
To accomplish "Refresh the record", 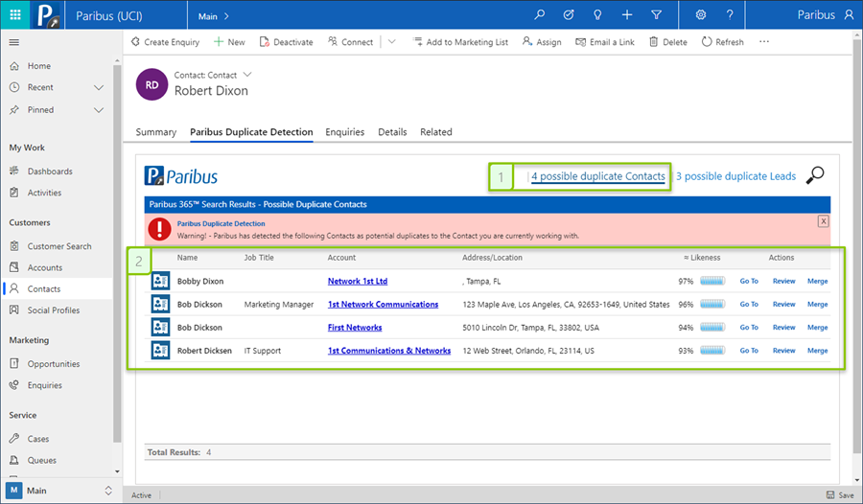I will [723, 42].
